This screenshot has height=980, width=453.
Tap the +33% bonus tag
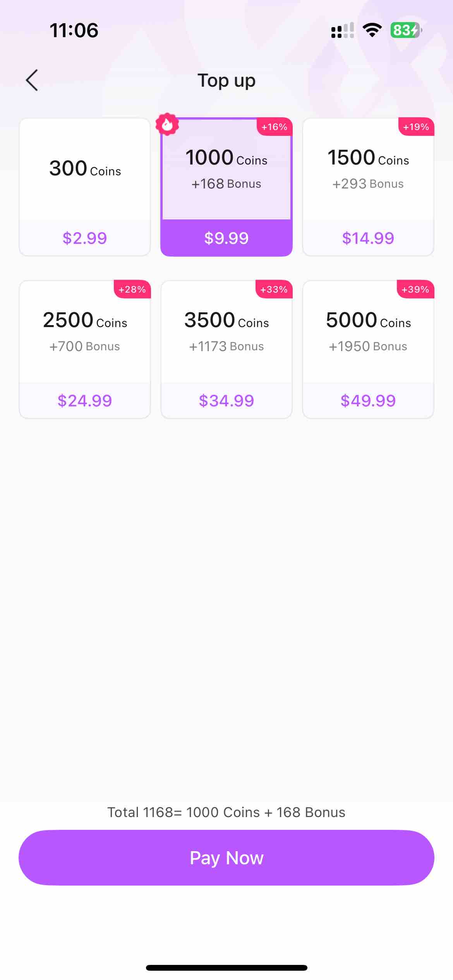[x=274, y=290]
